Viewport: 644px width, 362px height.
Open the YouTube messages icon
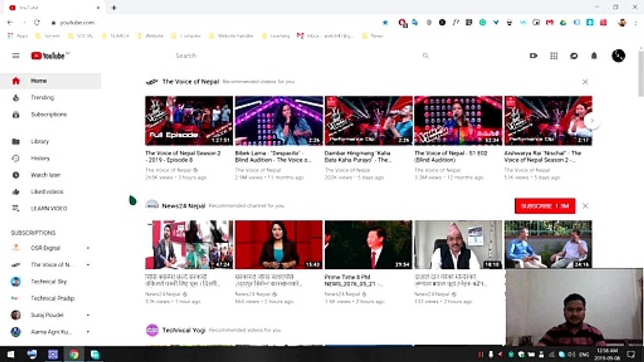click(574, 56)
